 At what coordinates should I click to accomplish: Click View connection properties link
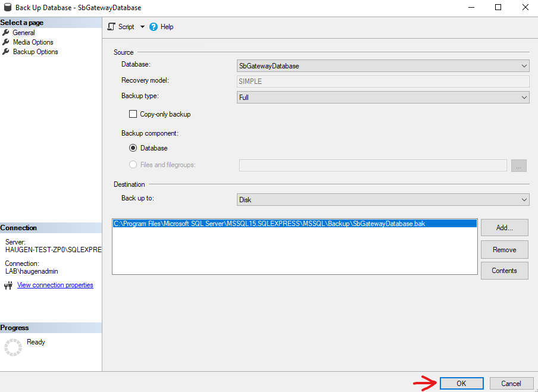click(55, 285)
